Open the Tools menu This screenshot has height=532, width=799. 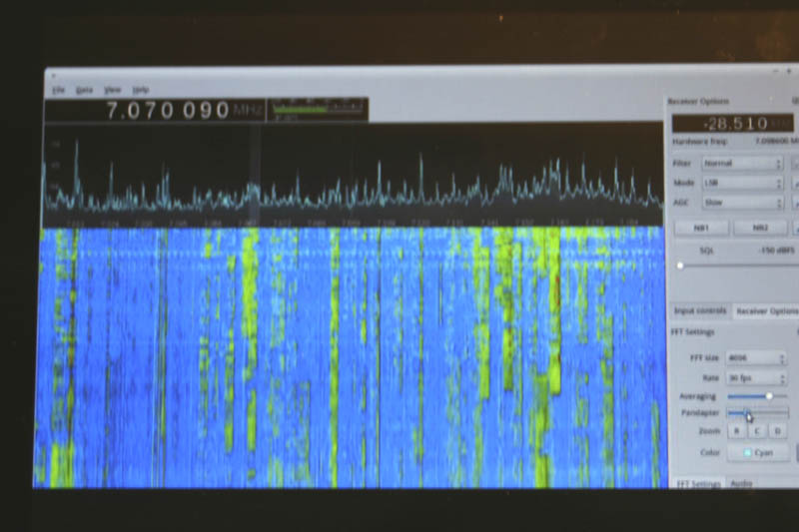(84, 90)
